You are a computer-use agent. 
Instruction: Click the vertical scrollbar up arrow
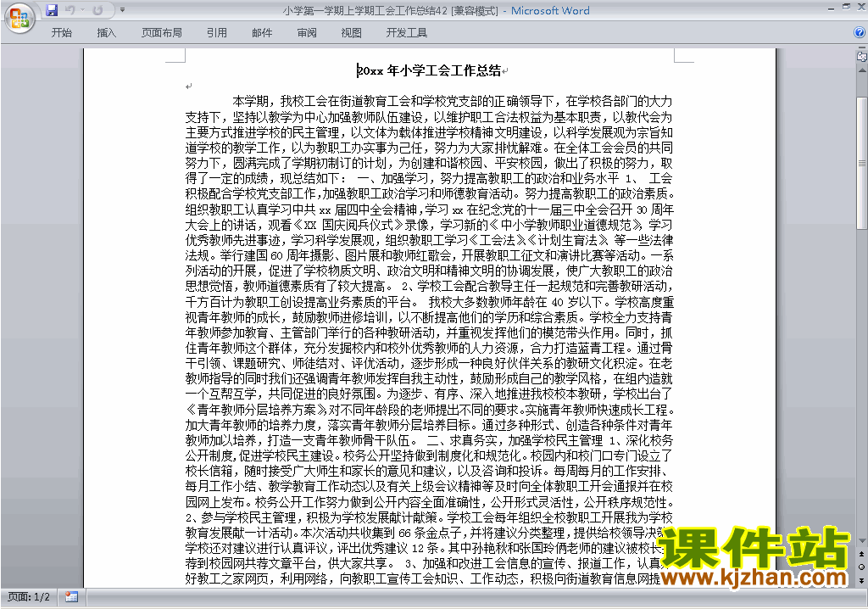tap(862, 70)
